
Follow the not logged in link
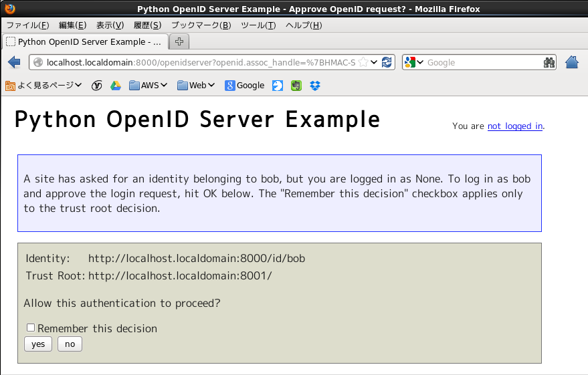click(514, 126)
